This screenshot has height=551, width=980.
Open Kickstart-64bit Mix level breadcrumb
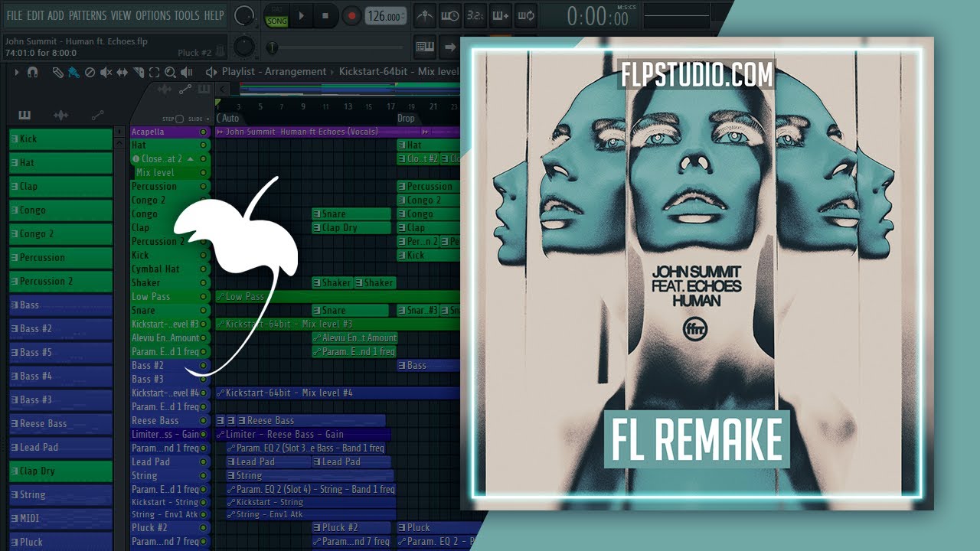(x=398, y=72)
